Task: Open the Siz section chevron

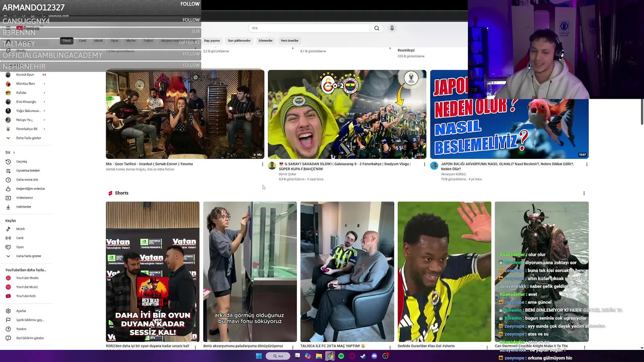Action: 14,152
